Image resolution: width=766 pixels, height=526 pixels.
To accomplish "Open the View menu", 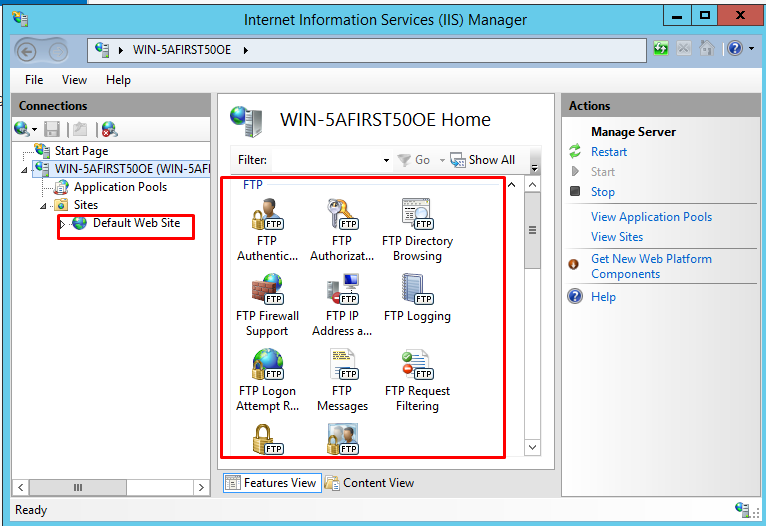I will [74, 80].
